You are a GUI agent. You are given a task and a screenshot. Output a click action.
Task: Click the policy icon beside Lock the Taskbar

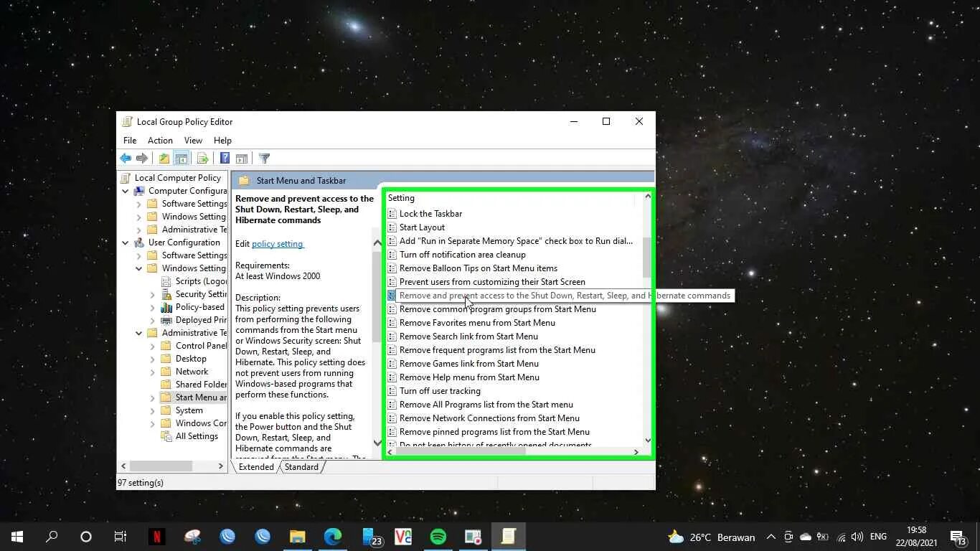tap(392, 214)
